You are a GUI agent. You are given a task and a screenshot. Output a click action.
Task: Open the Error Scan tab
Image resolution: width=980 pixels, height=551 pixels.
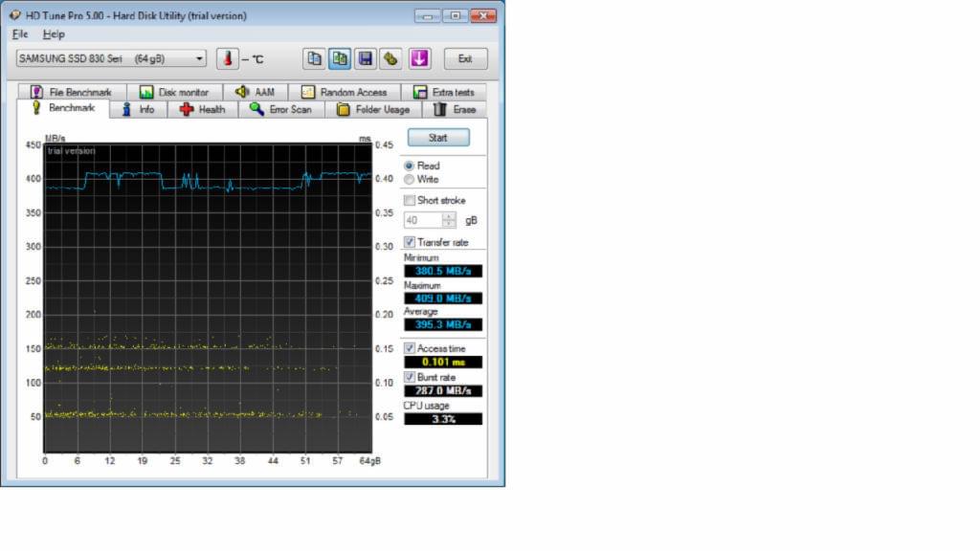tap(282, 109)
